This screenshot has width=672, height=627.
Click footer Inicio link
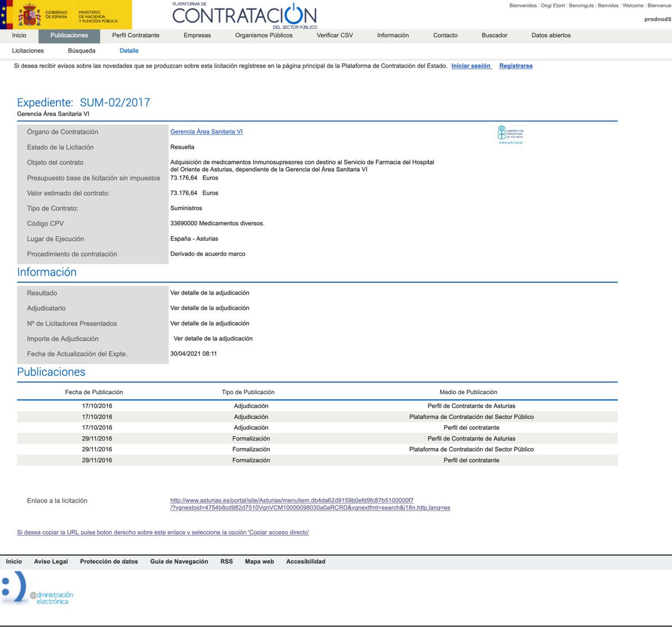[x=14, y=562]
